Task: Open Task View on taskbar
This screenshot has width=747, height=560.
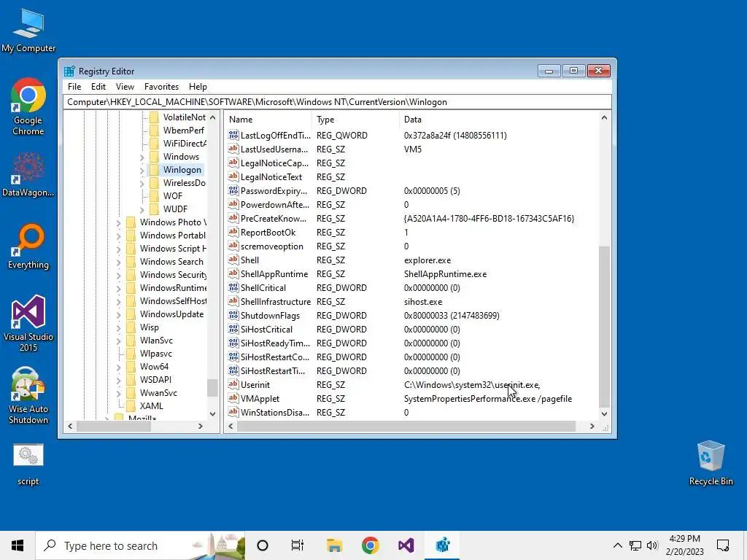Action: (x=298, y=545)
